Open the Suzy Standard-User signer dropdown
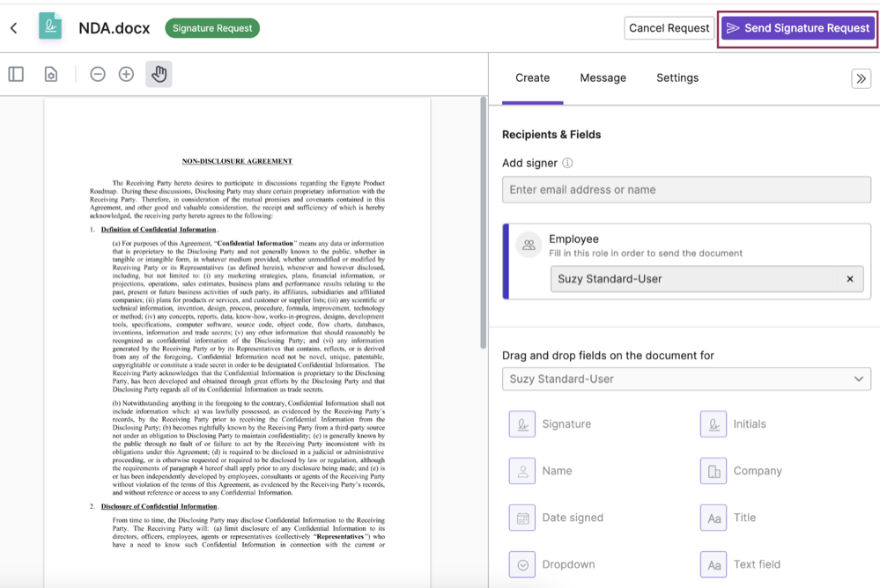880x588 pixels. tap(686, 379)
